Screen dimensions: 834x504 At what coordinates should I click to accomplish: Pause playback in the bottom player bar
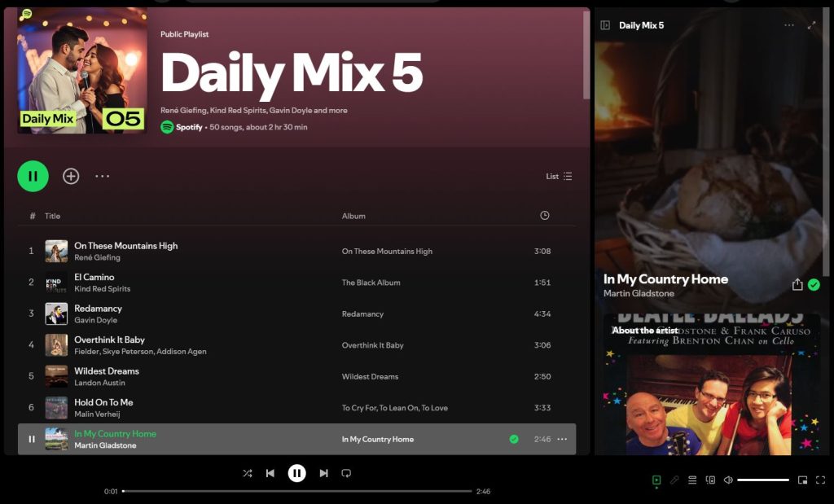click(296, 473)
